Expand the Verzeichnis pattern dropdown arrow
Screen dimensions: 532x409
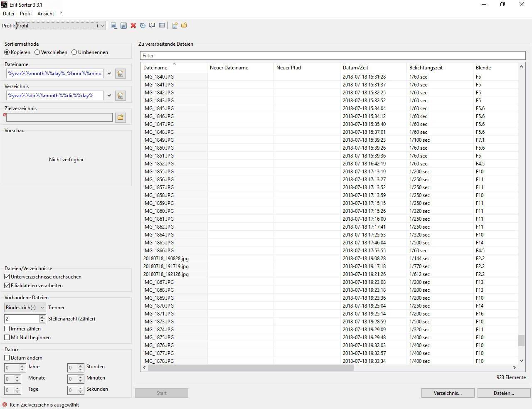(x=109, y=96)
